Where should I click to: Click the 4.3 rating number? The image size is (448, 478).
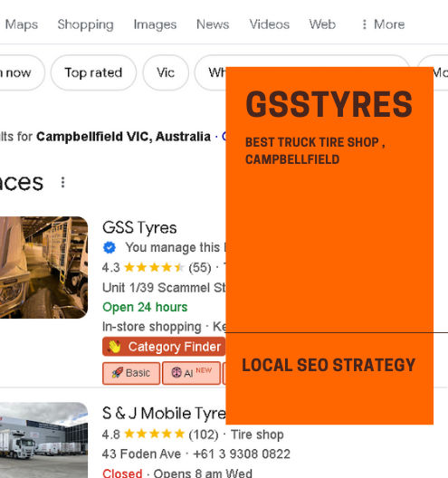tap(111, 268)
